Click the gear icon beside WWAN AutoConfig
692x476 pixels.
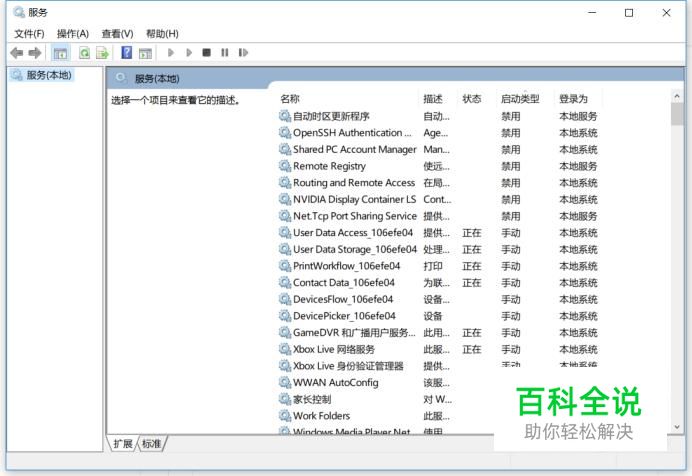(x=285, y=383)
